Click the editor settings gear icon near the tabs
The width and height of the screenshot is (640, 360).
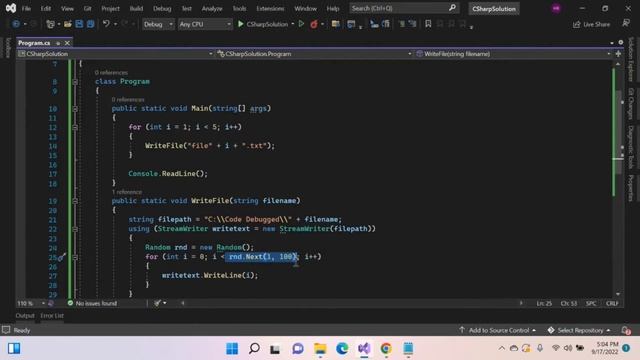pos(620,42)
